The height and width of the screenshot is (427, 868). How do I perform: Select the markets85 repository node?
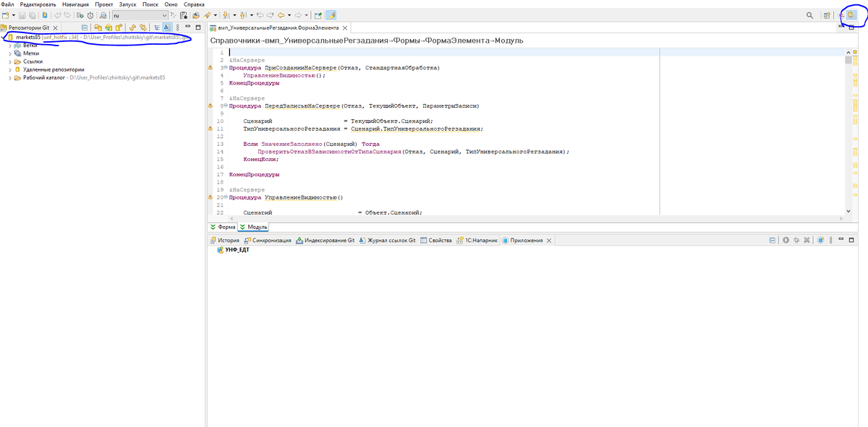pos(27,37)
